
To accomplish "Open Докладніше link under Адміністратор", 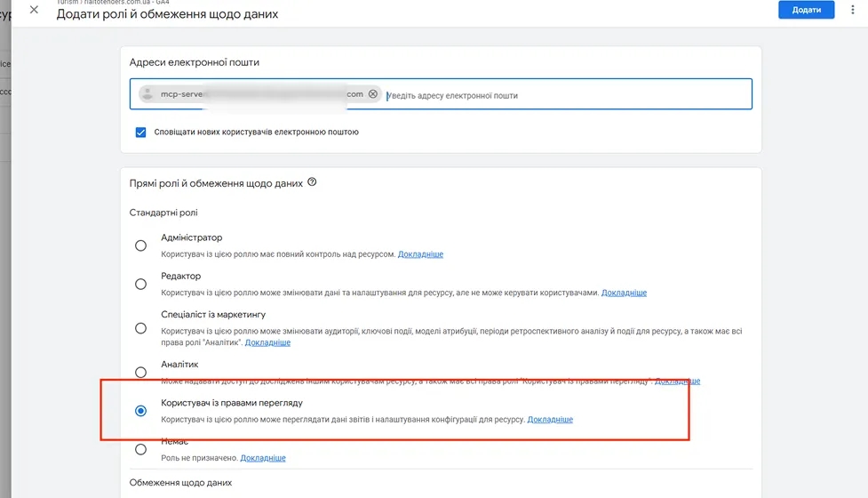I will pyautogui.click(x=420, y=254).
